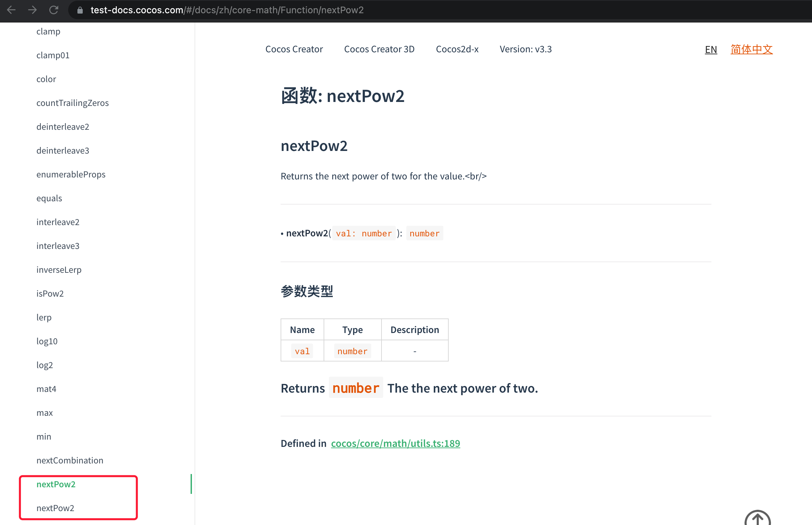Open the cocos/core/math/utils.ts:189 source link
The height and width of the screenshot is (525, 812).
click(395, 443)
